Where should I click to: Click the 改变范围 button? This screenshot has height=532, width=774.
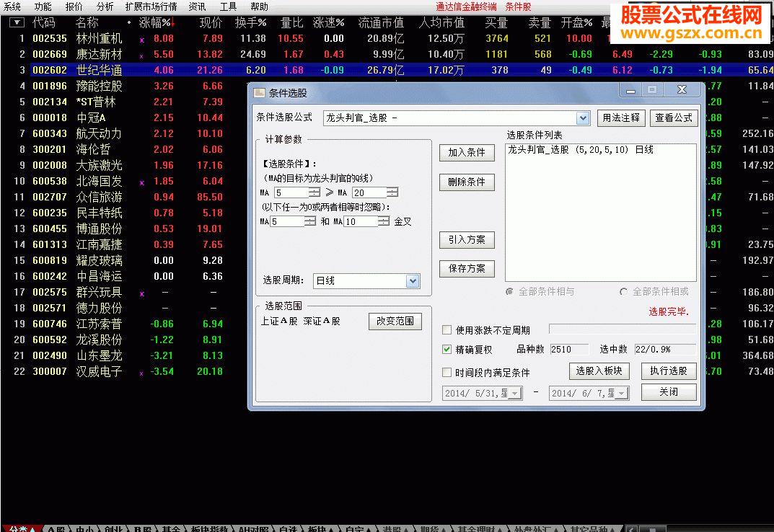tap(395, 322)
